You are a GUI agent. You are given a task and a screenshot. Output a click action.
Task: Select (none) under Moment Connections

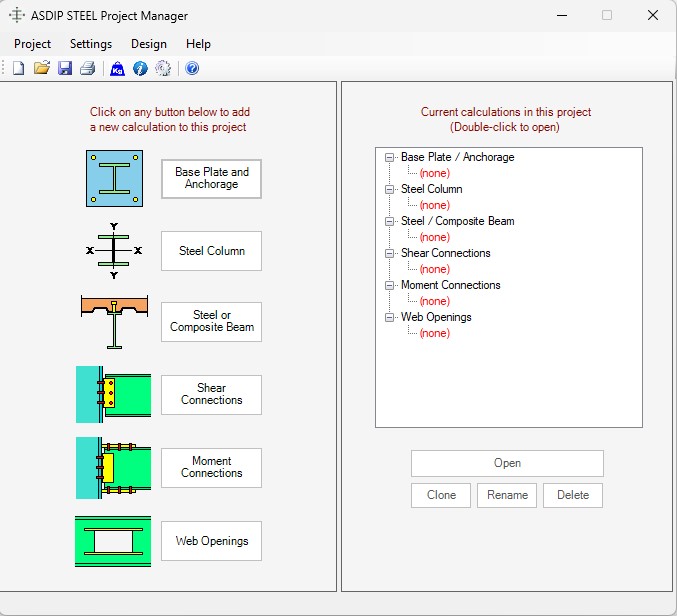pos(435,301)
